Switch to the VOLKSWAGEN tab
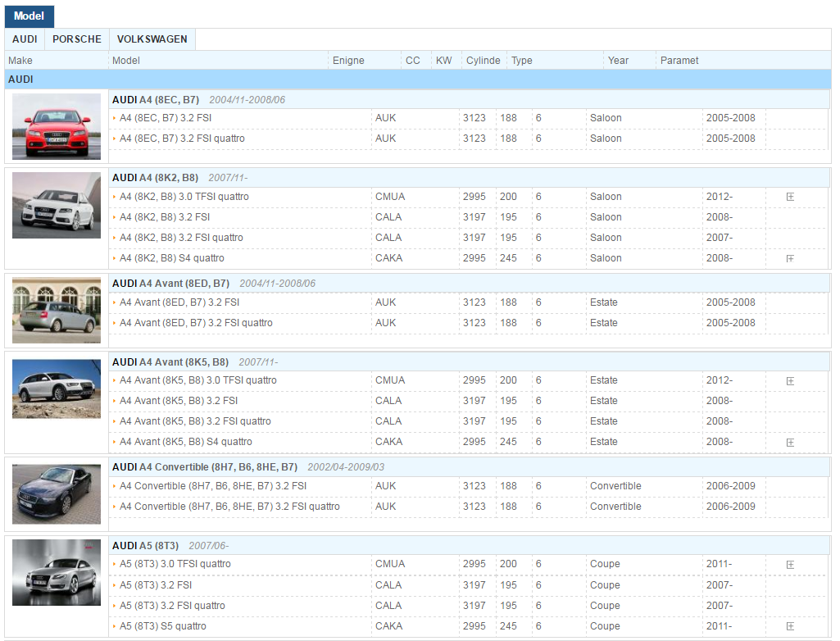This screenshot has width=840, height=641. pos(152,39)
